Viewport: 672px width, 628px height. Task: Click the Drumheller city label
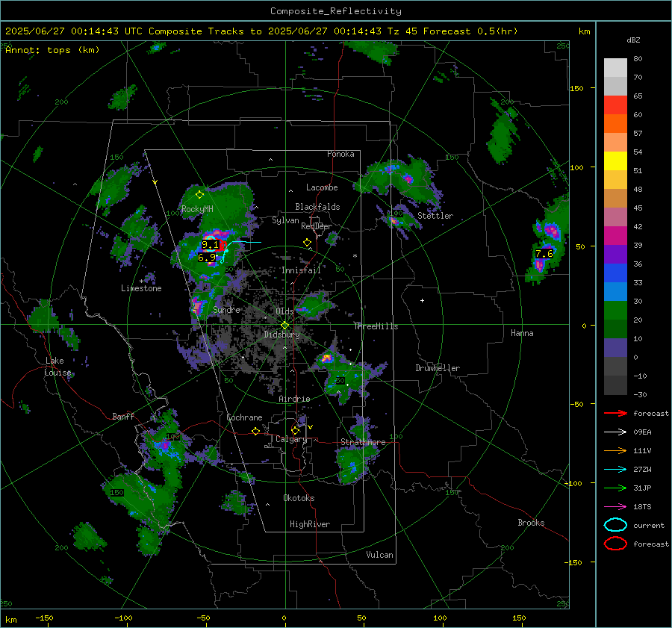(438, 368)
